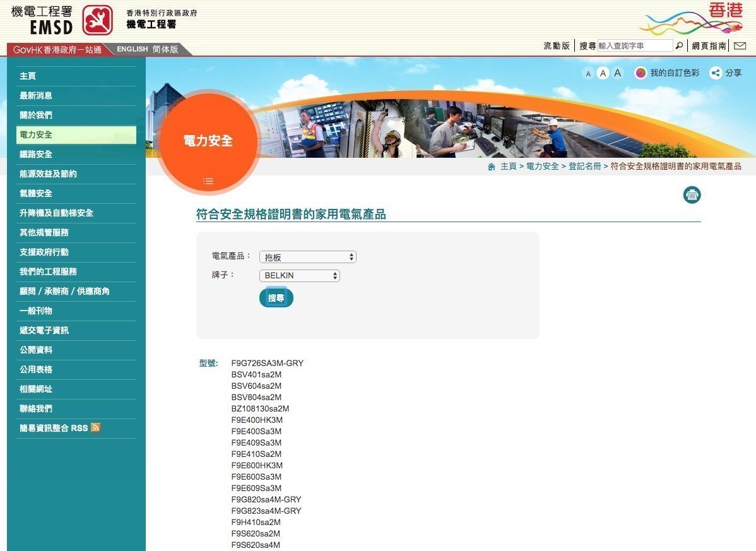
Task: Open 簡易資訊整合 RSS in the sidebar
Action: tap(76, 428)
